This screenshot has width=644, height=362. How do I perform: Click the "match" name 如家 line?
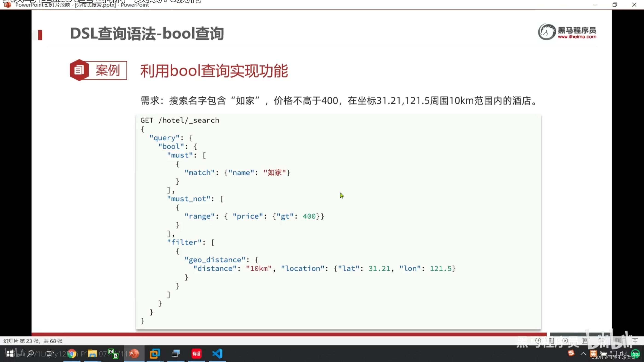(237, 173)
